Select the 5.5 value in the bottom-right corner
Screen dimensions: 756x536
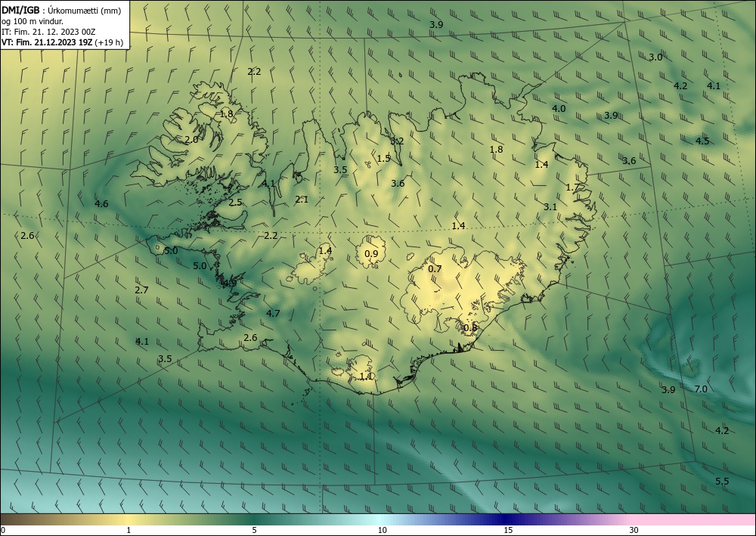[x=722, y=481]
